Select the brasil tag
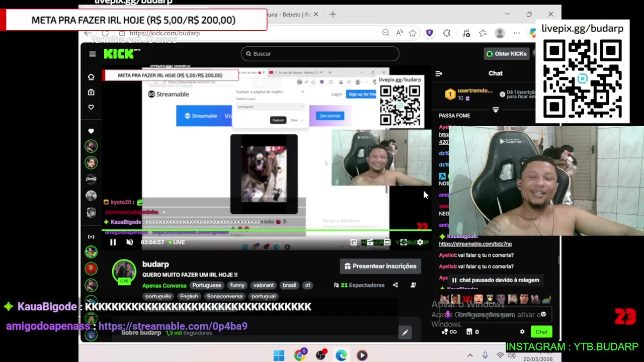644x362 pixels. 289,285
